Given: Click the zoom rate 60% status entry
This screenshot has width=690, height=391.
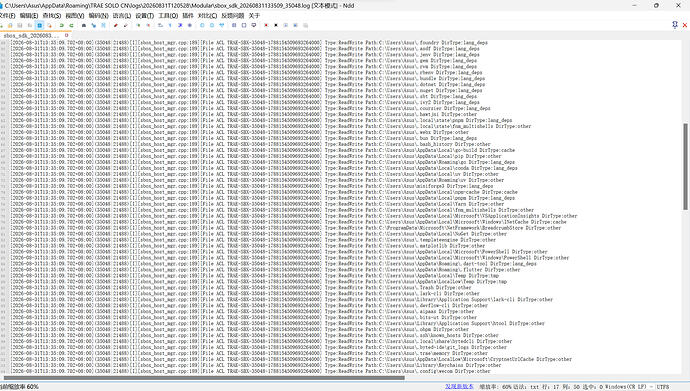Looking at the screenshot, I should coord(495,387).
